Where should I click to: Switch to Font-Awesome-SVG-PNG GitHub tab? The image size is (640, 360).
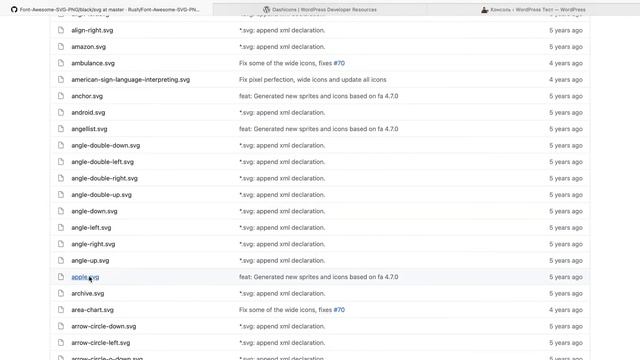click(x=106, y=9)
